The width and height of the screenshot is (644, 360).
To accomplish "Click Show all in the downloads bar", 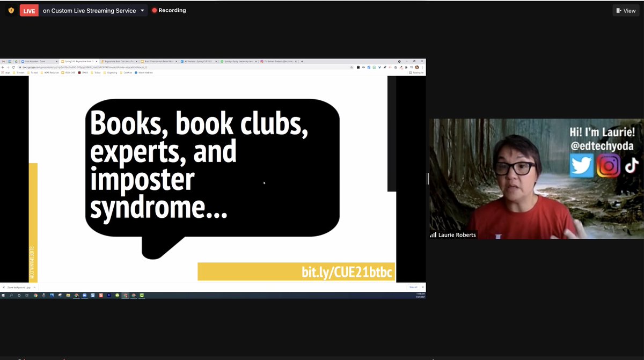I will coord(412,287).
